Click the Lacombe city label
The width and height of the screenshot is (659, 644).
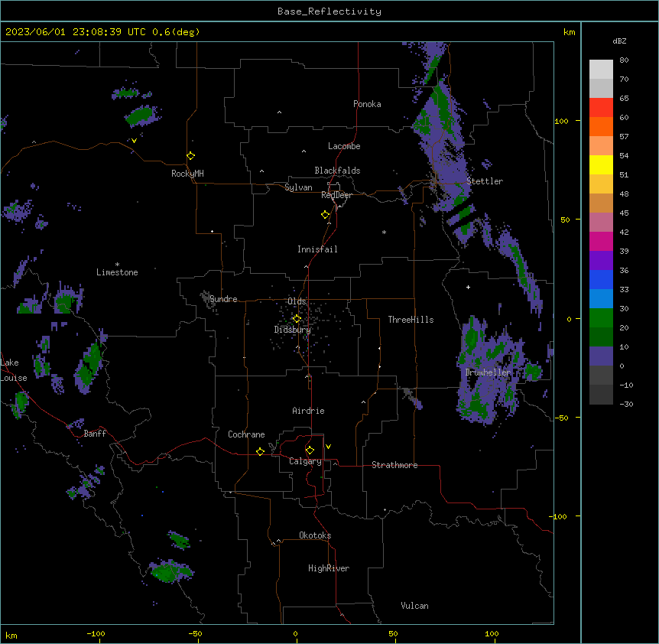(344, 146)
